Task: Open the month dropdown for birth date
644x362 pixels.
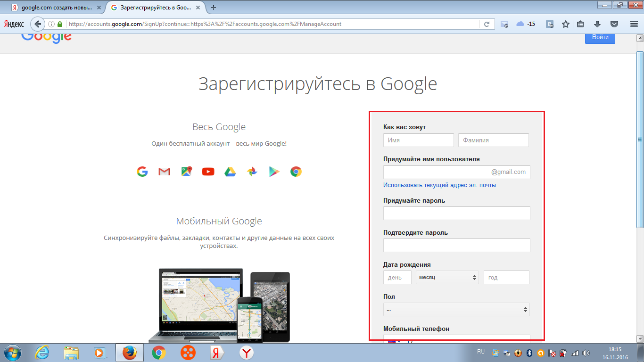Action: (447, 277)
